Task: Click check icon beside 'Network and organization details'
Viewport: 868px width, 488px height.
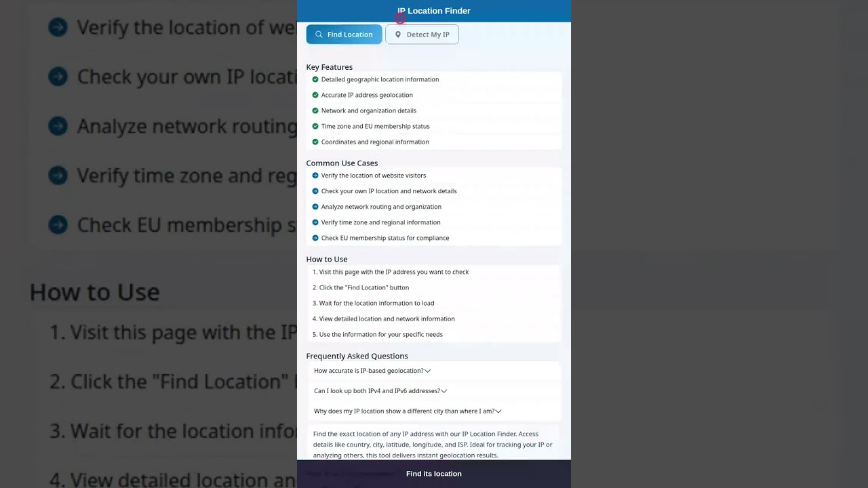Action: coord(315,110)
